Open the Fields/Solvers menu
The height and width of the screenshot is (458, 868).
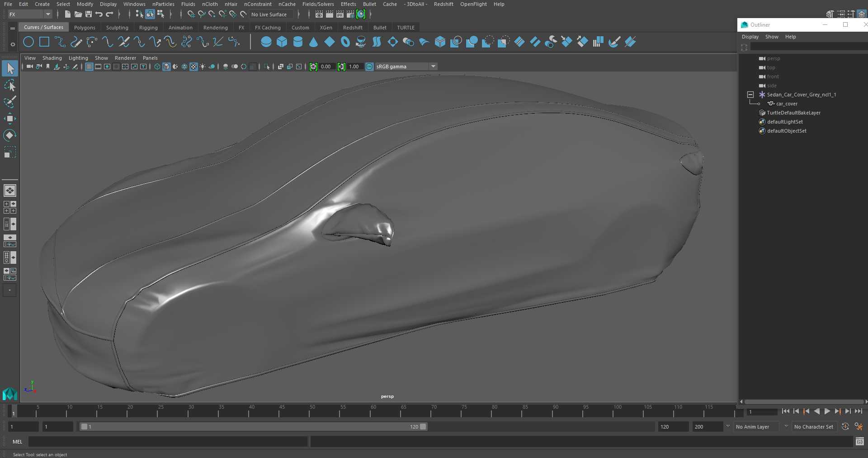click(318, 4)
